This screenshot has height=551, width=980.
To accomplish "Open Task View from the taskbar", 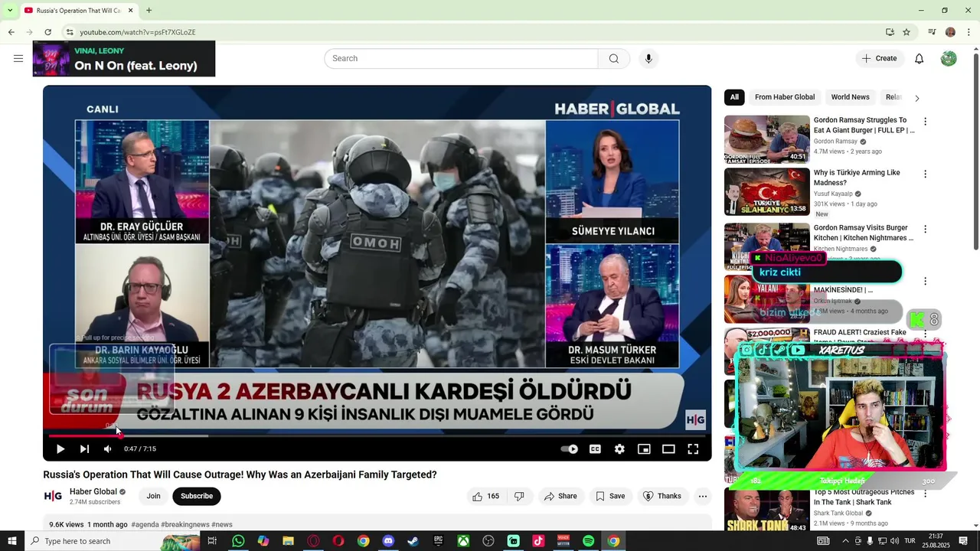I will (212, 541).
